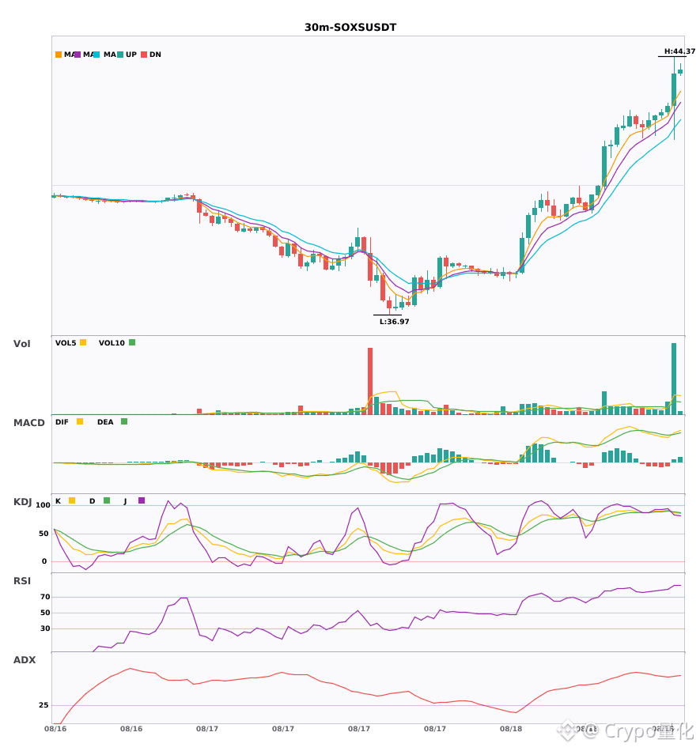Click the DEA legend text

(105, 422)
